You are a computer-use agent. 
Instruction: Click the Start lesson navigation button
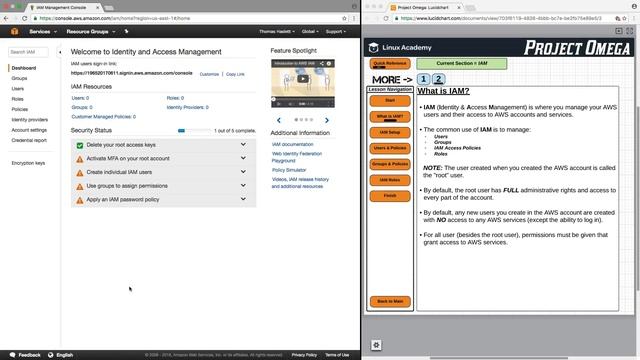390,100
